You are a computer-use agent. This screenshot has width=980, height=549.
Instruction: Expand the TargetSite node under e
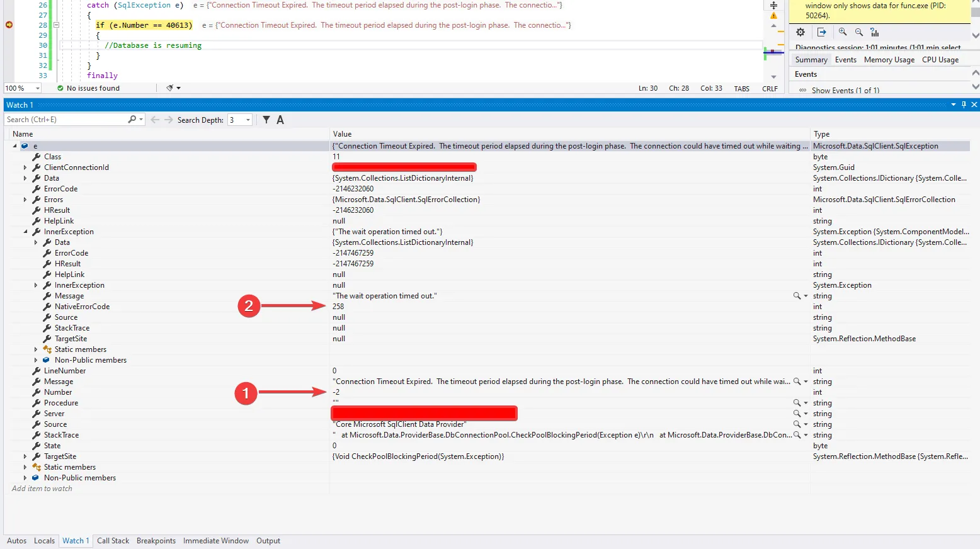click(x=25, y=456)
